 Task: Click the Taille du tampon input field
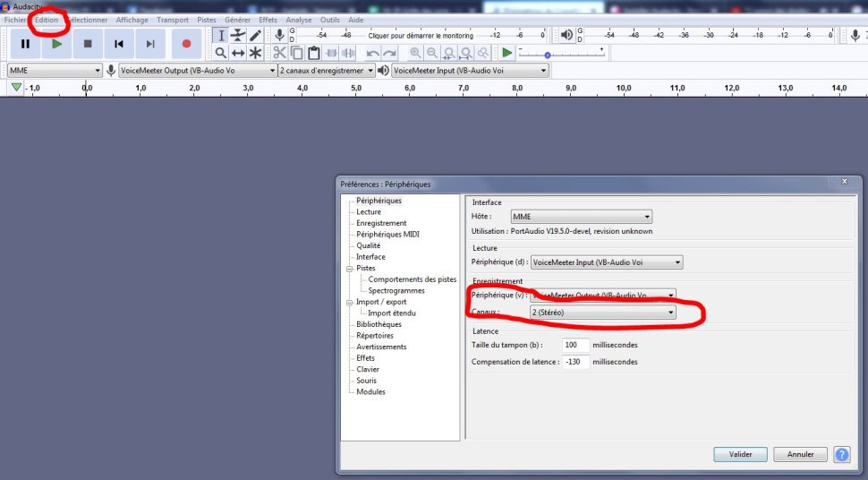coord(575,345)
